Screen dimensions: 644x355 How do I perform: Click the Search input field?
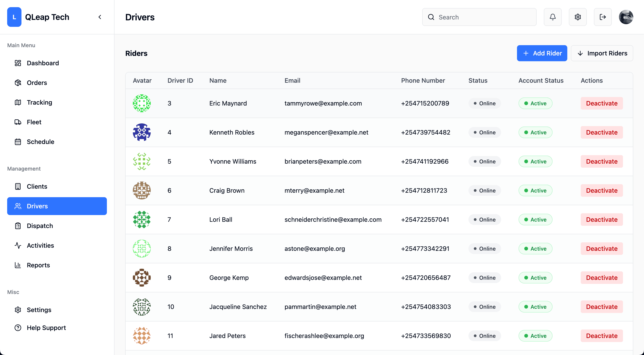(x=479, y=17)
